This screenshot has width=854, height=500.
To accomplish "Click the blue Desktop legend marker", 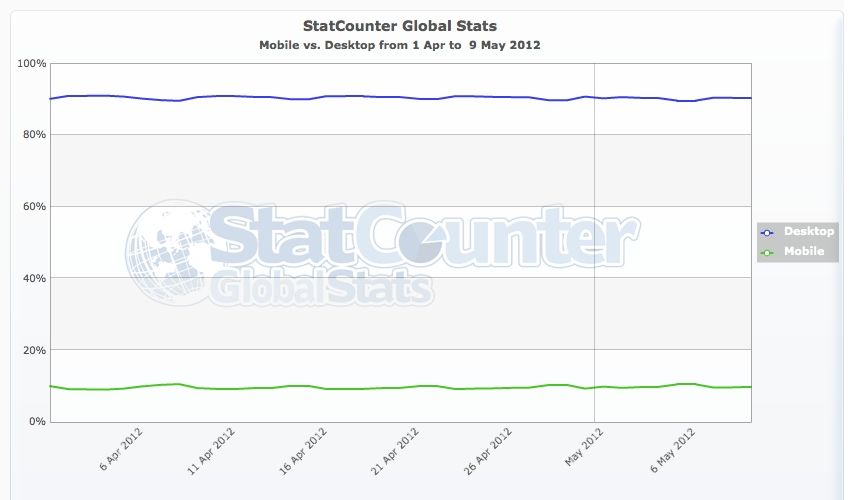I will pos(768,231).
